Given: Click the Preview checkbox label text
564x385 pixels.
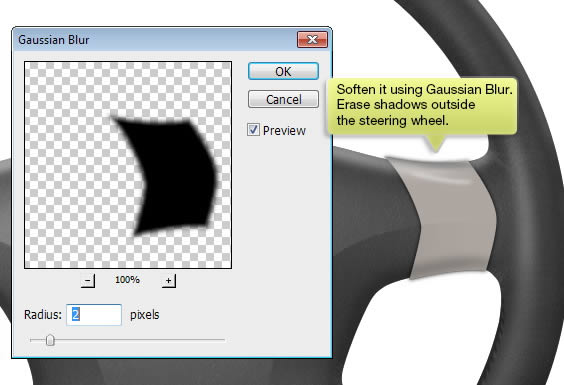Looking at the screenshot, I should pos(284,130).
